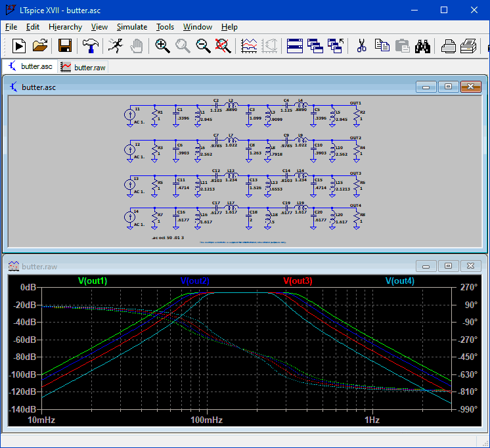
Task: Minimize the butter.raw plot window
Action: (426, 266)
